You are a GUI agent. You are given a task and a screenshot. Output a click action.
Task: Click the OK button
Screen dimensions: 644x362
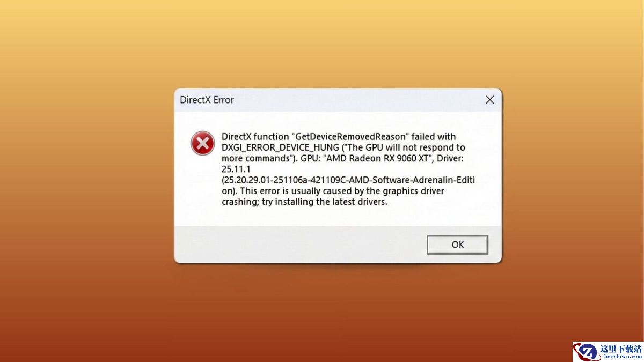pyautogui.click(x=457, y=245)
